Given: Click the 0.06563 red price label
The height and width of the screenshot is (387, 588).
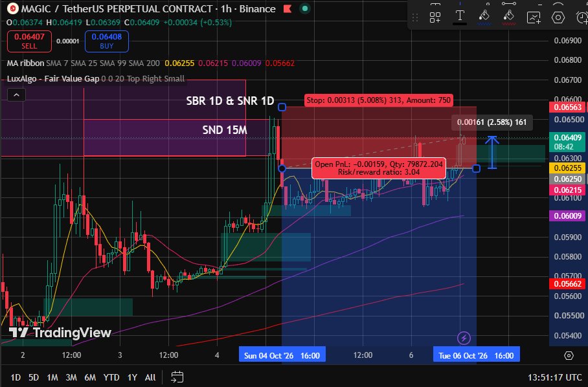Looking at the screenshot, I should click(568, 107).
